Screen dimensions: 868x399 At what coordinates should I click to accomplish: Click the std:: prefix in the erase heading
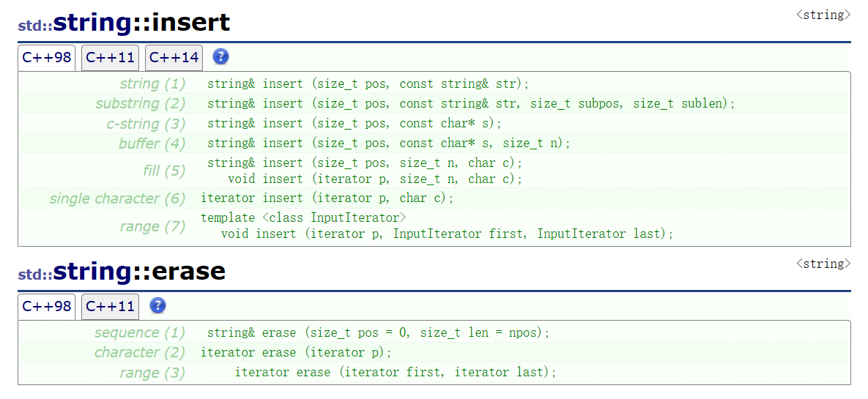click(34, 275)
